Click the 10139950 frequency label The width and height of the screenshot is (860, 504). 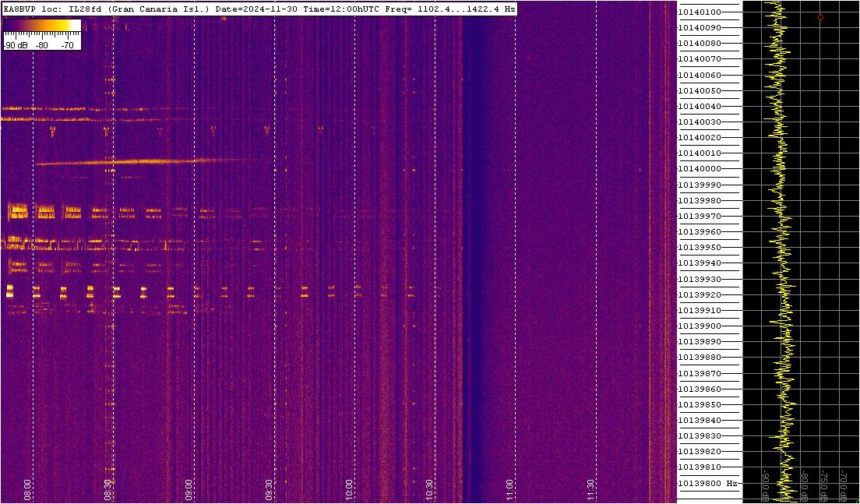[x=700, y=248]
